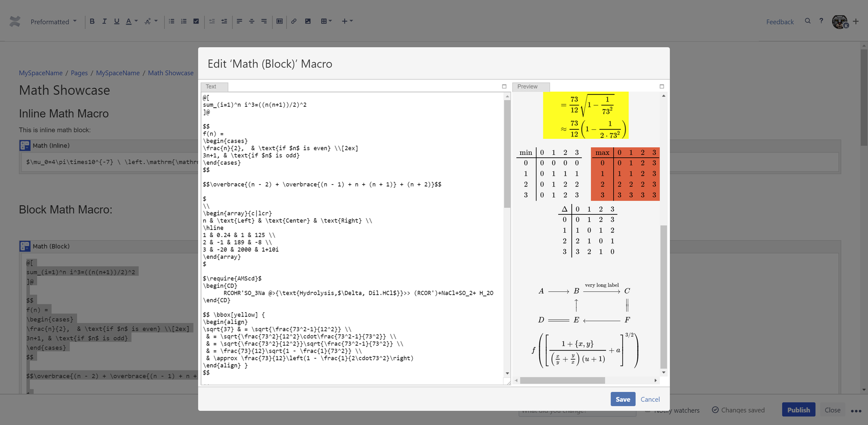The height and width of the screenshot is (425, 868).
Task: Click the Confluence logo icon
Action: point(15,21)
